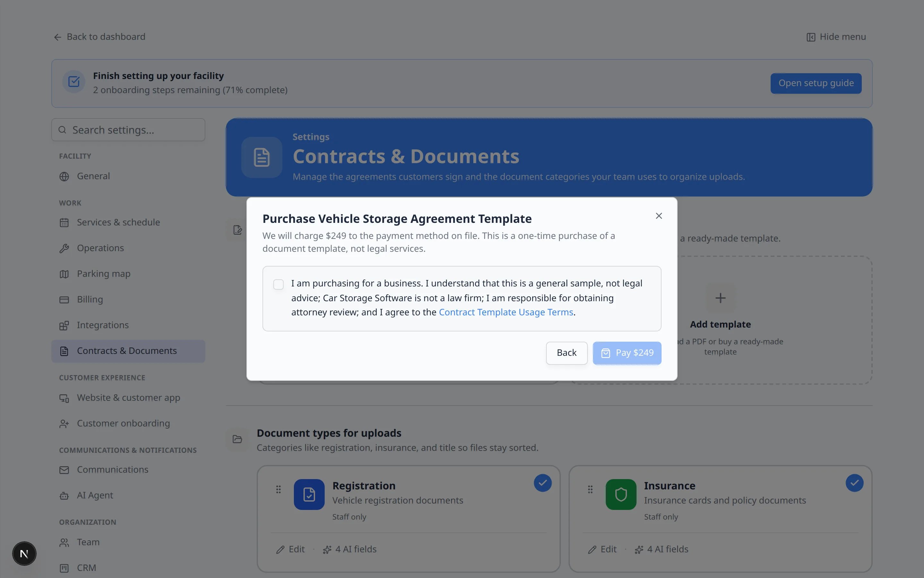Click the Customer onboarding user-plus icon
924x578 pixels.
click(x=64, y=424)
